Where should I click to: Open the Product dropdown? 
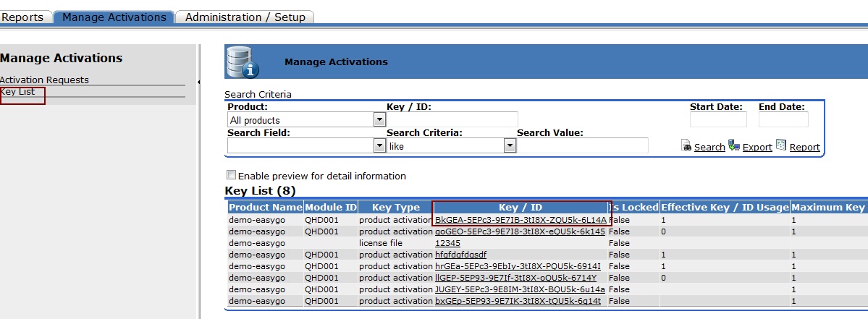click(379, 120)
